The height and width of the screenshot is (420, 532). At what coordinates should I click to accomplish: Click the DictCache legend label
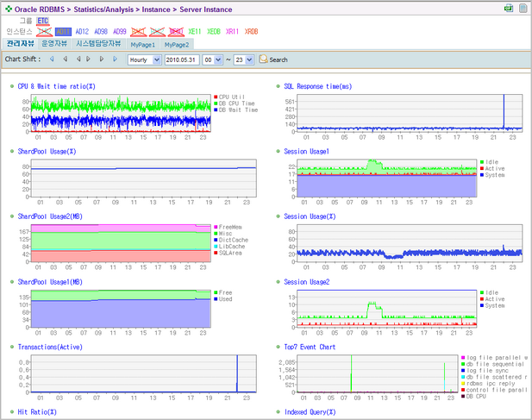(234, 240)
